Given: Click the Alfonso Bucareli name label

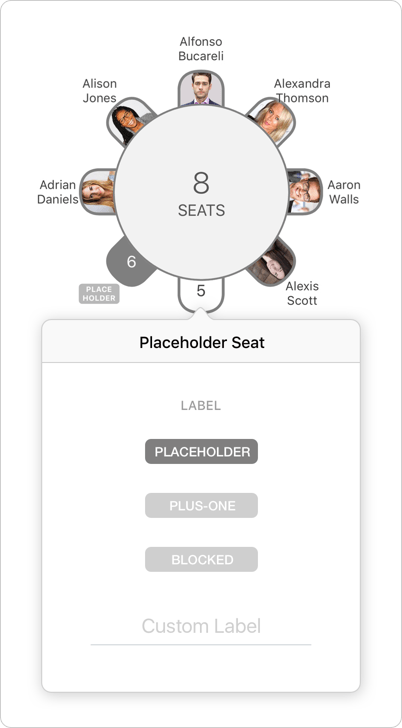Looking at the screenshot, I should point(201,49).
